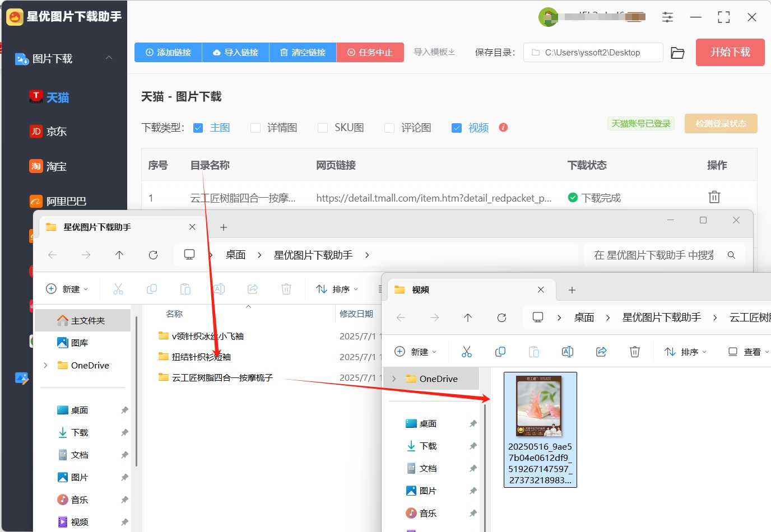Switch to the 星优图片下载助手 Explorer tab

(120, 227)
